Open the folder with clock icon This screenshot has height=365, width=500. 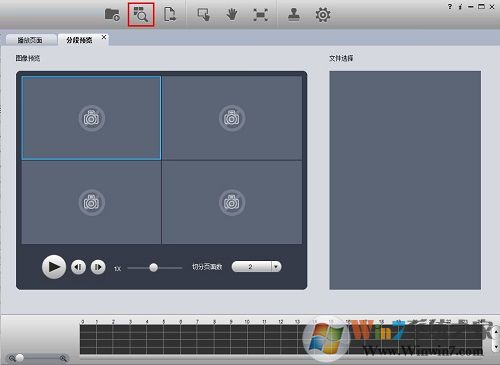point(112,15)
